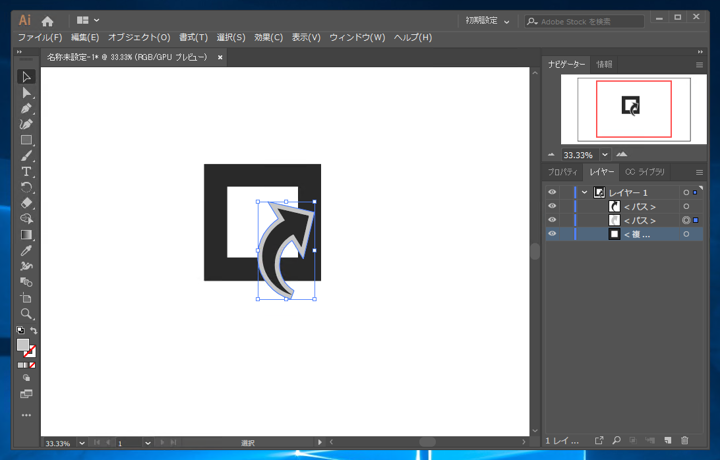This screenshot has height=460, width=720.
Task: Target the <複...> row circle indicator
Action: tap(686, 234)
